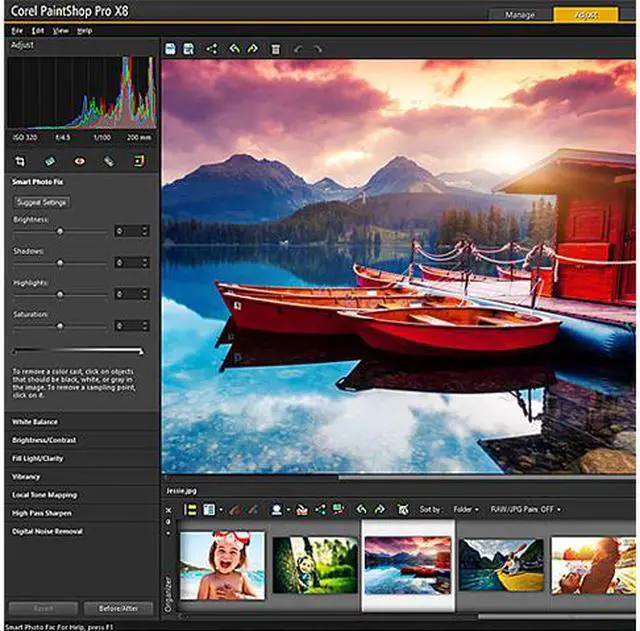Select the Straighten tool icon
Image resolution: width=640 pixels, height=631 pixels.
(50, 160)
